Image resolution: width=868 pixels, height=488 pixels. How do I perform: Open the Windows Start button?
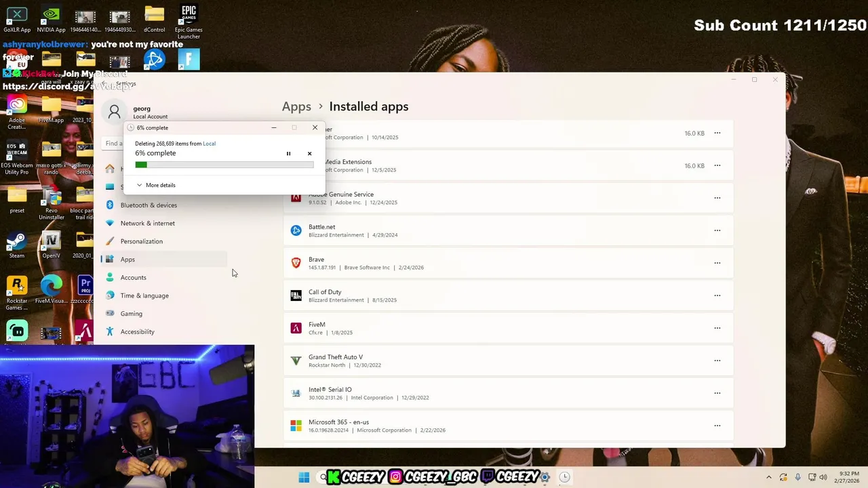[304, 477]
